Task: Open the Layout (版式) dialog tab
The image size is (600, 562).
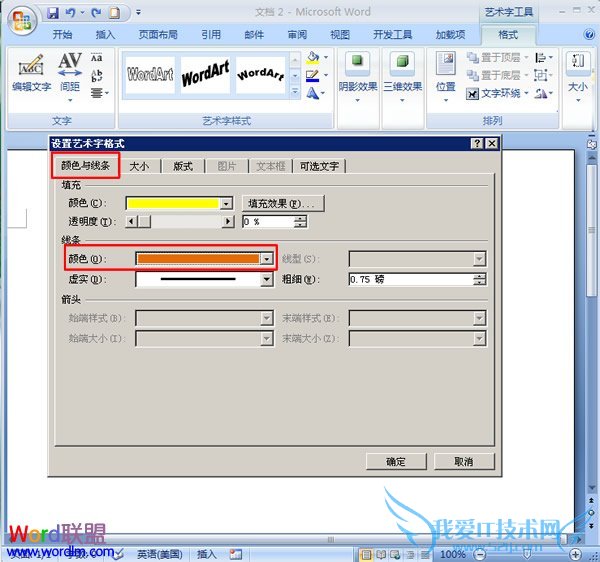Action: pos(183,166)
